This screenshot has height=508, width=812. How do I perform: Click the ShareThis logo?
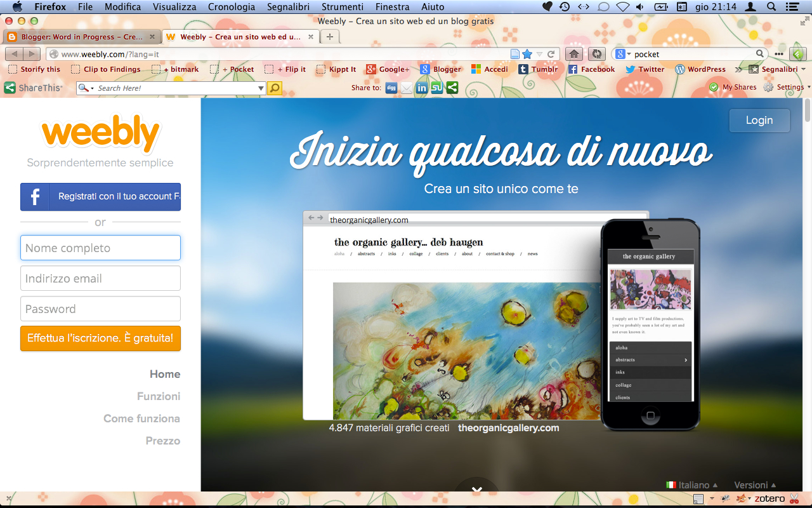point(34,88)
